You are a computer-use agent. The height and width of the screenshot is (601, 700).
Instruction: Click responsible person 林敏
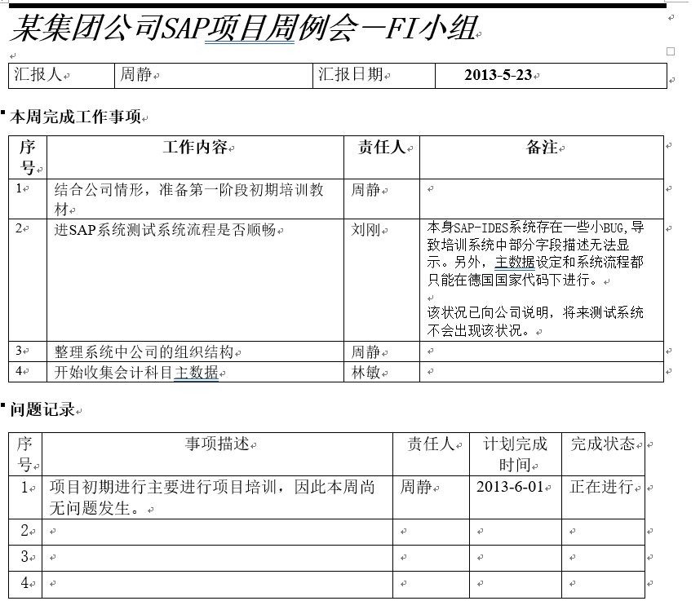coord(366,372)
